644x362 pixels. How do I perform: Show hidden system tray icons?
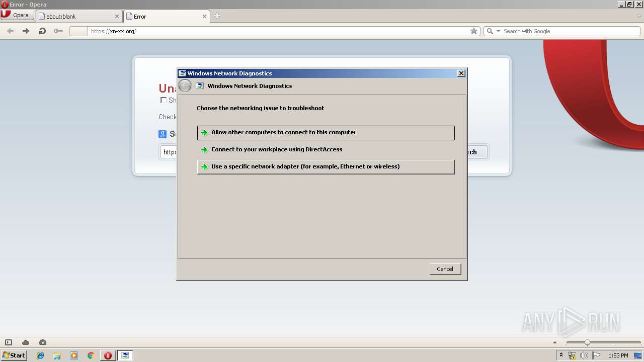tap(561, 355)
